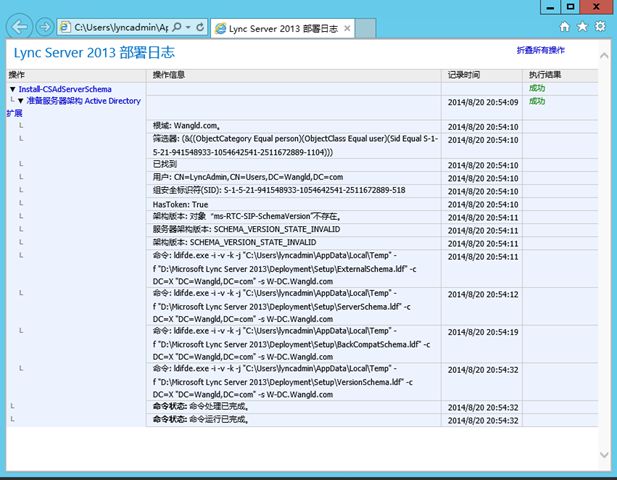
Task: Click the scrollbar down arrow
Action: click(604, 454)
